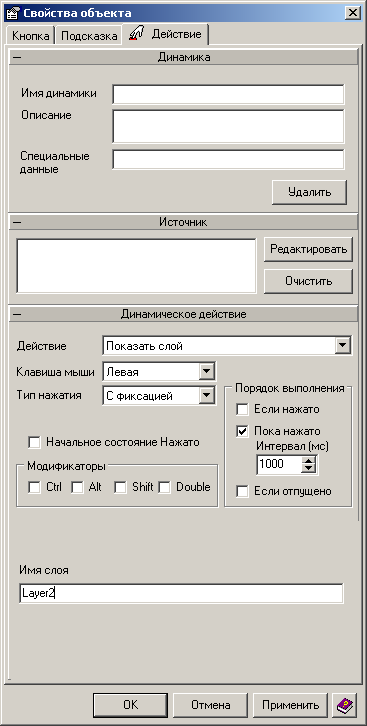Viewport: 367px width, 726px height.
Task: Open the Клавиша мыши dropdown
Action: tap(207, 371)
